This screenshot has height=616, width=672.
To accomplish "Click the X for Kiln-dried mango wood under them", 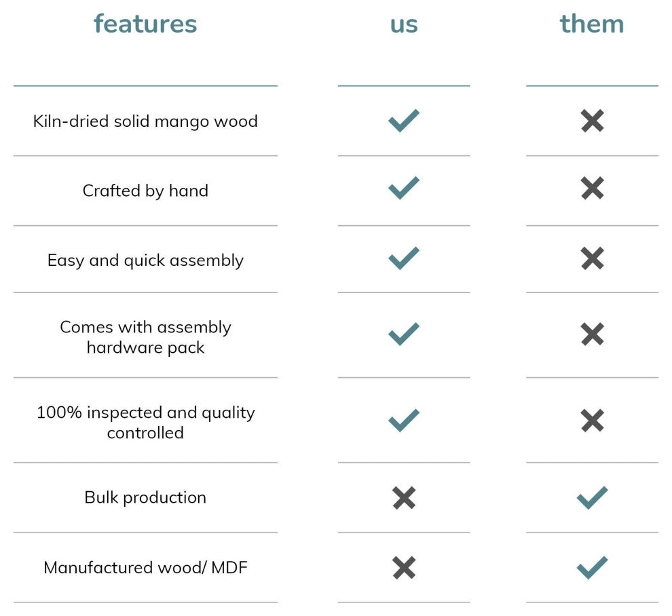I will [x=593, y=121].
